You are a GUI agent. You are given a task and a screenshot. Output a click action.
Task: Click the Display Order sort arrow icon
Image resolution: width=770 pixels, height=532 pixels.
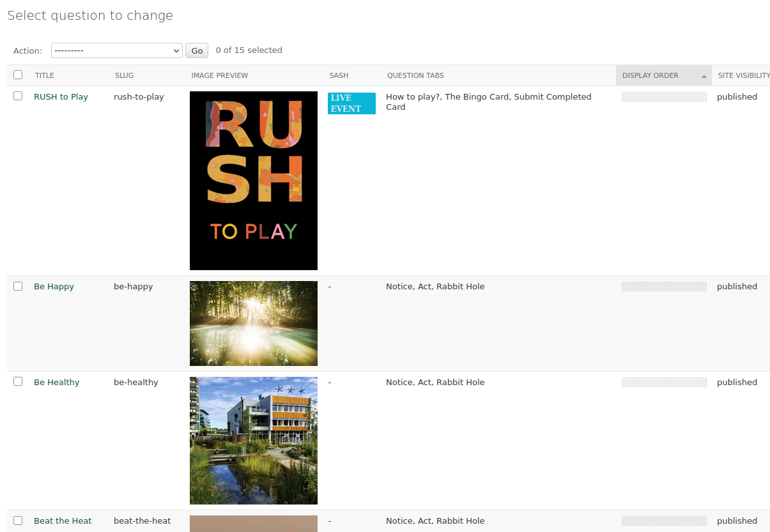coord(704,76)
